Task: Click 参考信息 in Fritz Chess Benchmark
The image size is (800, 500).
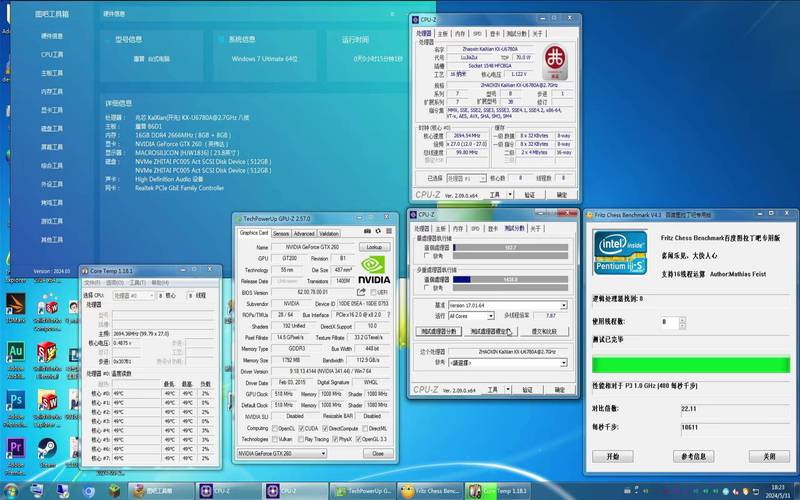Action: point(693,457)
